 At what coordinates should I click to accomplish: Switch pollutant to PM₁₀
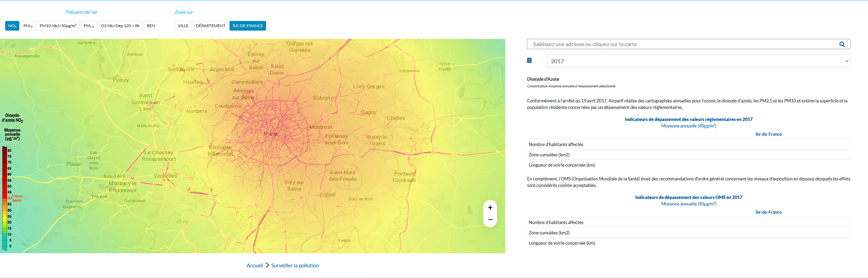[x=28, y=26]
